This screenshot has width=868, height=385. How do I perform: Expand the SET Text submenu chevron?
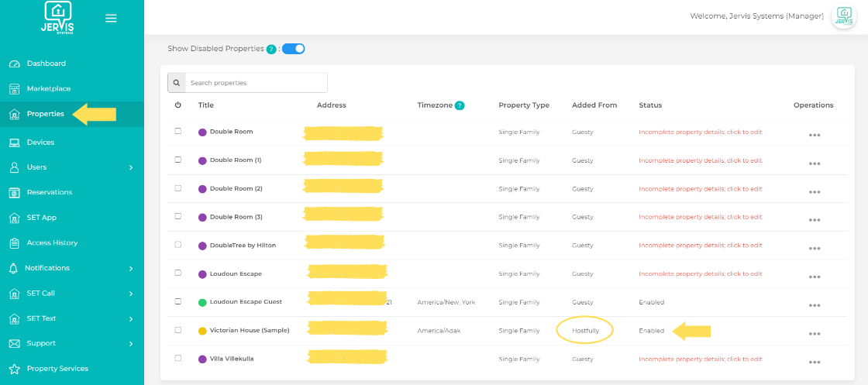pos(131,318)
